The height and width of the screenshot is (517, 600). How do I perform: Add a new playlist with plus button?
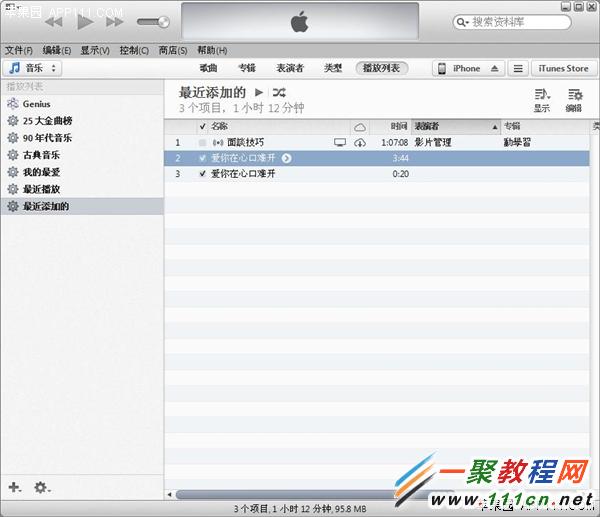pyautogui.click(x=15, y=488)
